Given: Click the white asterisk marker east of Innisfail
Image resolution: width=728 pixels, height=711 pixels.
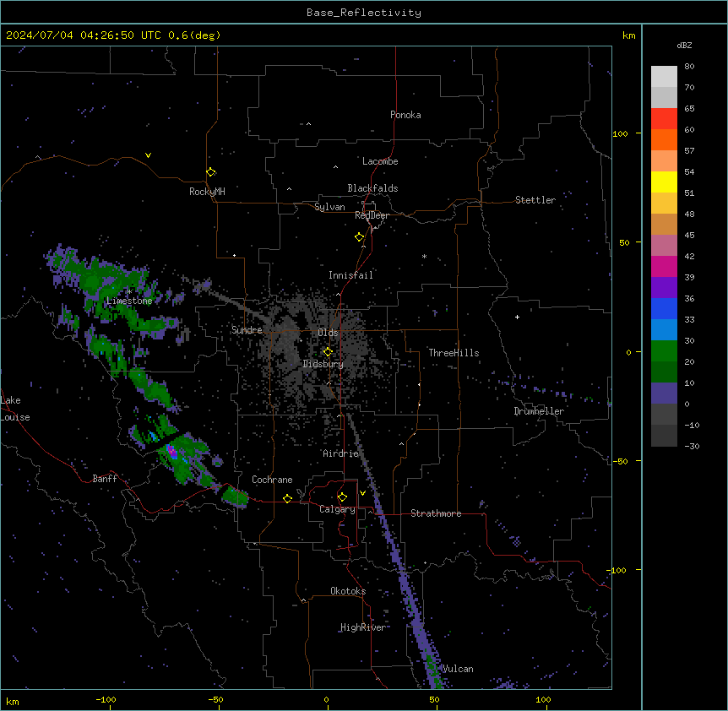Looking at the screenshot, I should [424, 256].
